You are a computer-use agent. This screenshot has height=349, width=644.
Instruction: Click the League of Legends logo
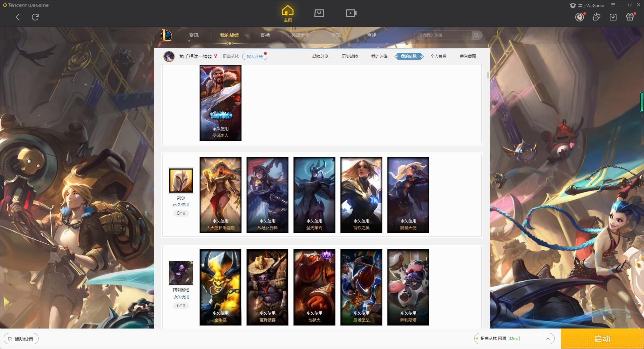[166, 35]
